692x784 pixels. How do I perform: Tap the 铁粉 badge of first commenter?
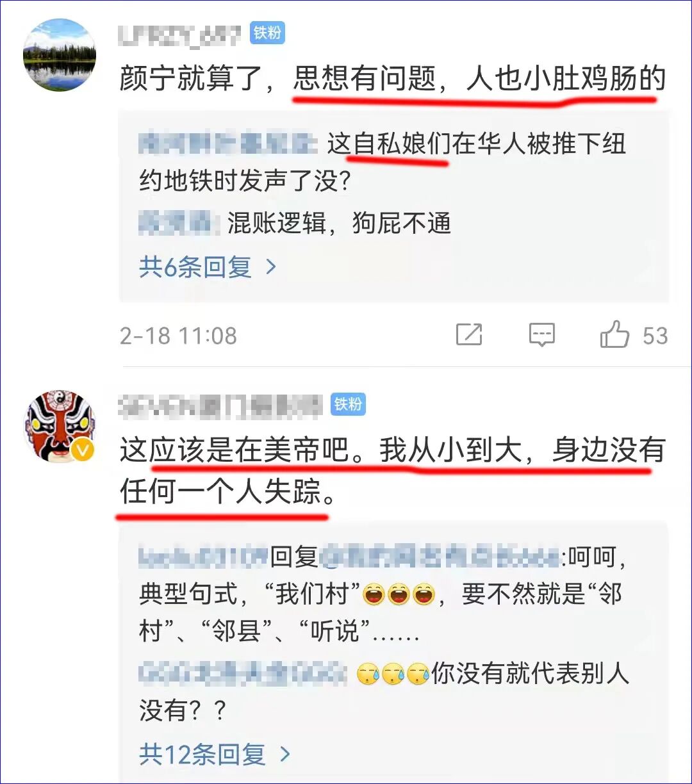267,33
